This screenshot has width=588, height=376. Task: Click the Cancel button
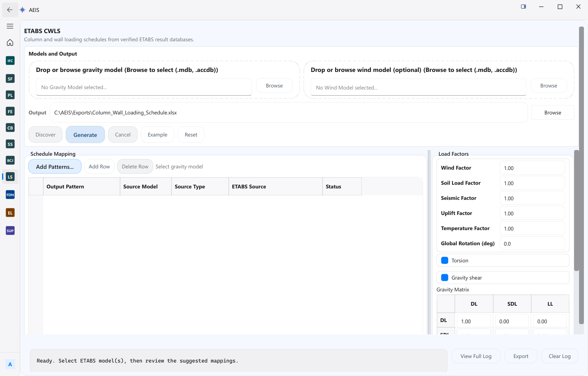tap(123, 134)
